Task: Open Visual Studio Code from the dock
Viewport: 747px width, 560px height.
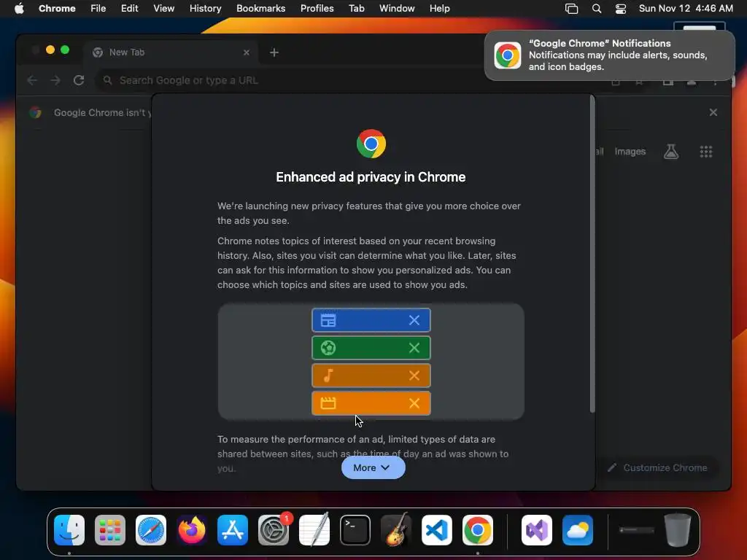Action: pos(437,530)
